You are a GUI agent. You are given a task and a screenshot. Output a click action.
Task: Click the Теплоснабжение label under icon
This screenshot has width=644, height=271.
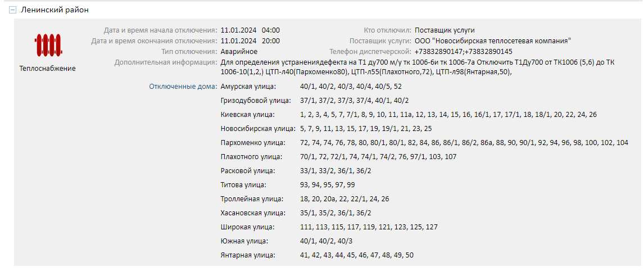[x=48, y=69]
